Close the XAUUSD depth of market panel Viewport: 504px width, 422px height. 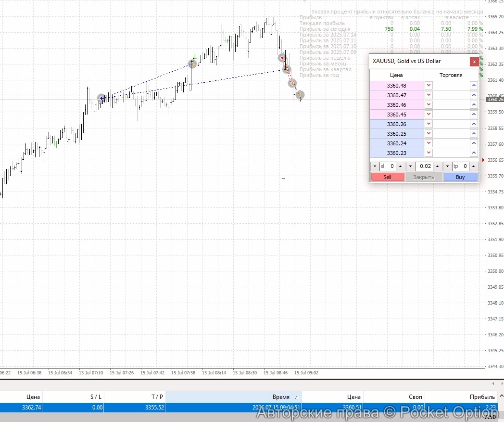click(474, 61)
